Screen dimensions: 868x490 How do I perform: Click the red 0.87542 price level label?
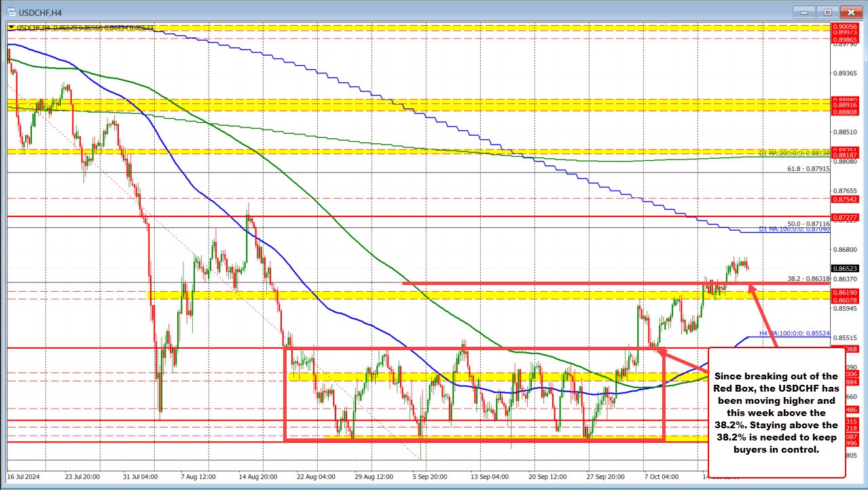point(845,199)
